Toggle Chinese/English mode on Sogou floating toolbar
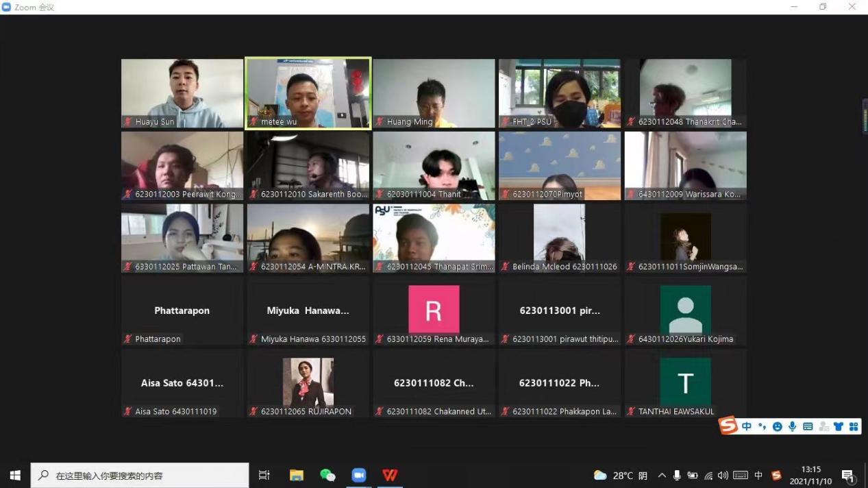Image resolution: width=868 pixels, height=488 pixels. [747, 426]
